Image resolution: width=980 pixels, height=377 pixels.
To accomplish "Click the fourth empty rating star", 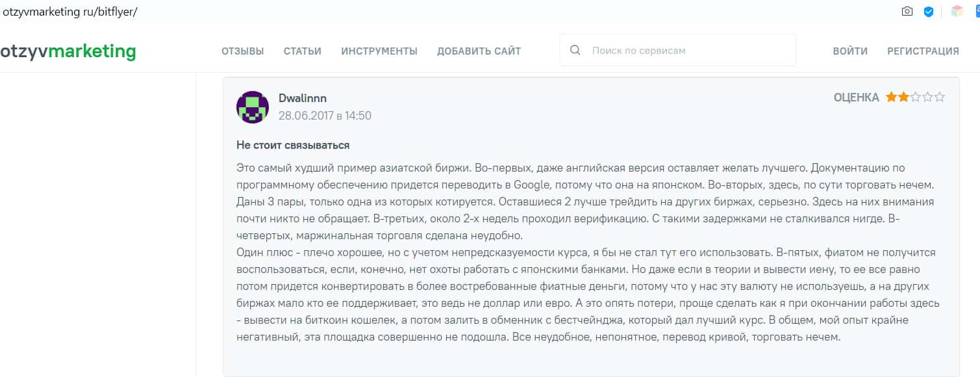I will coord(927,97).
